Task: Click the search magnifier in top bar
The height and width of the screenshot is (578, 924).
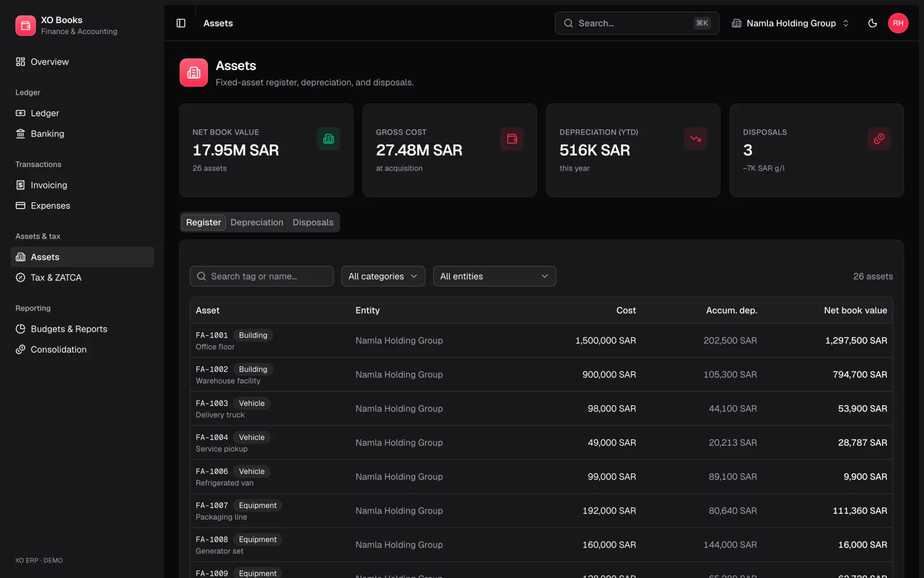Action: pyautogui.click(x=568, y=23)
